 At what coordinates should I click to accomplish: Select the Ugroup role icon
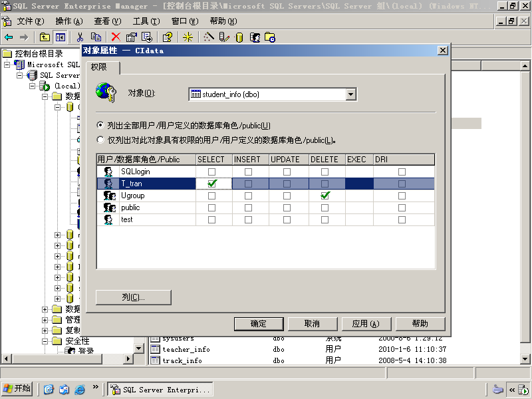coord(109,196)
